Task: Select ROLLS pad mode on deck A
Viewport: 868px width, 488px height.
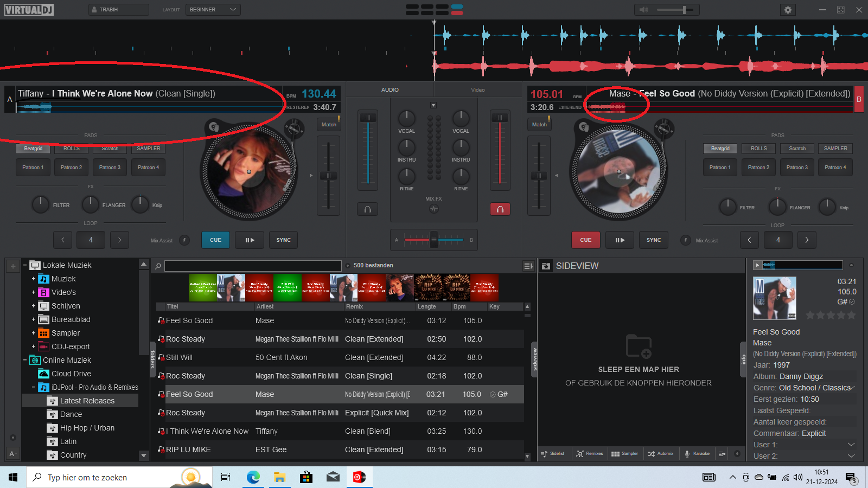Action: [x=72, y=149]
